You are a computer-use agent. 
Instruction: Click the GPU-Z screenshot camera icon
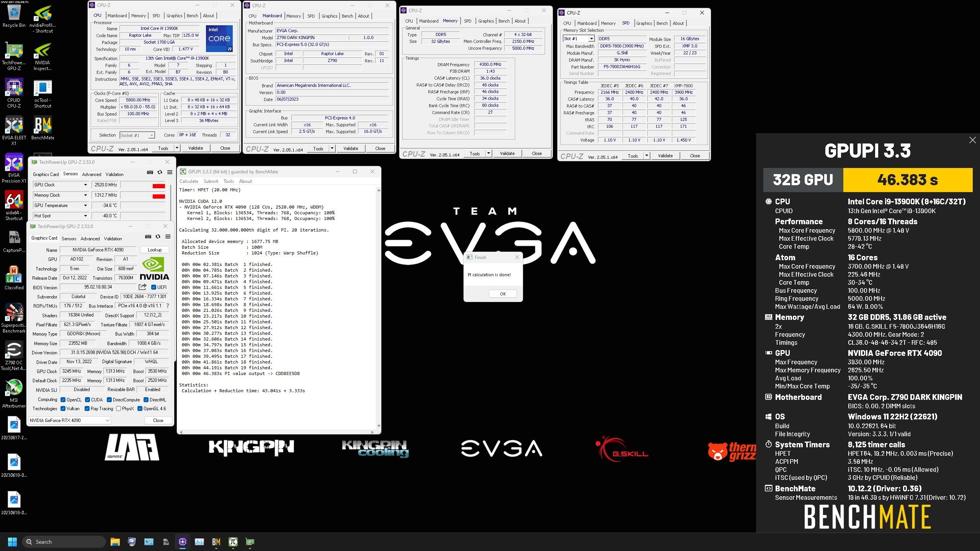pyautogui.click(x=148, y=237)
